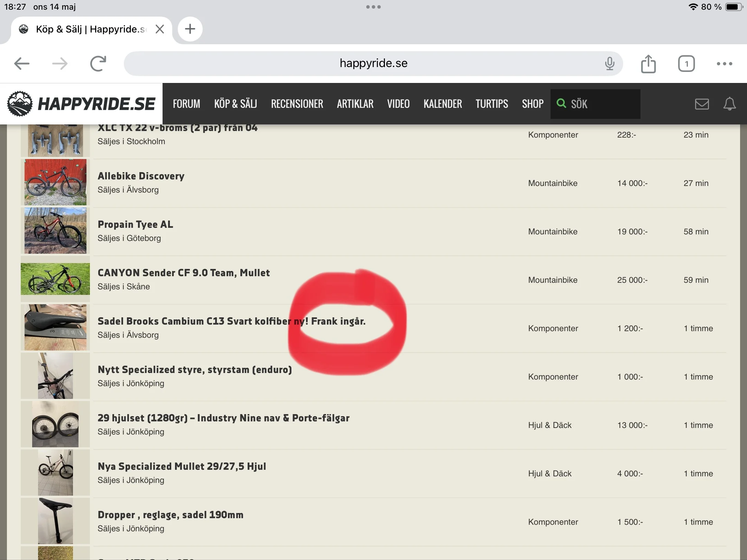747x560 pixels.
Task: Open Propain Tyee AL listing
Action: pyautogui.click(x=135, y=224)
